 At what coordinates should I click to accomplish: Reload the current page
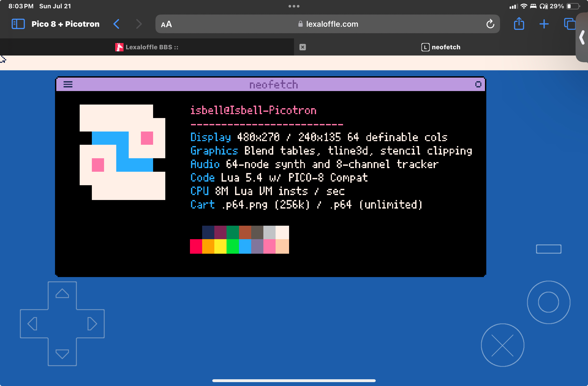[490, 24]
